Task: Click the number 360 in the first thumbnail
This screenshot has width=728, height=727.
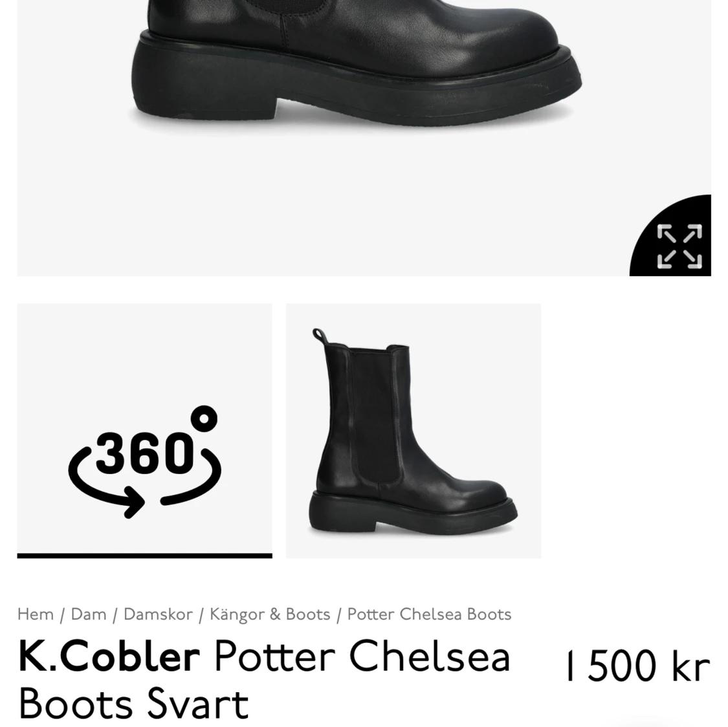Action: pos(145,453)
